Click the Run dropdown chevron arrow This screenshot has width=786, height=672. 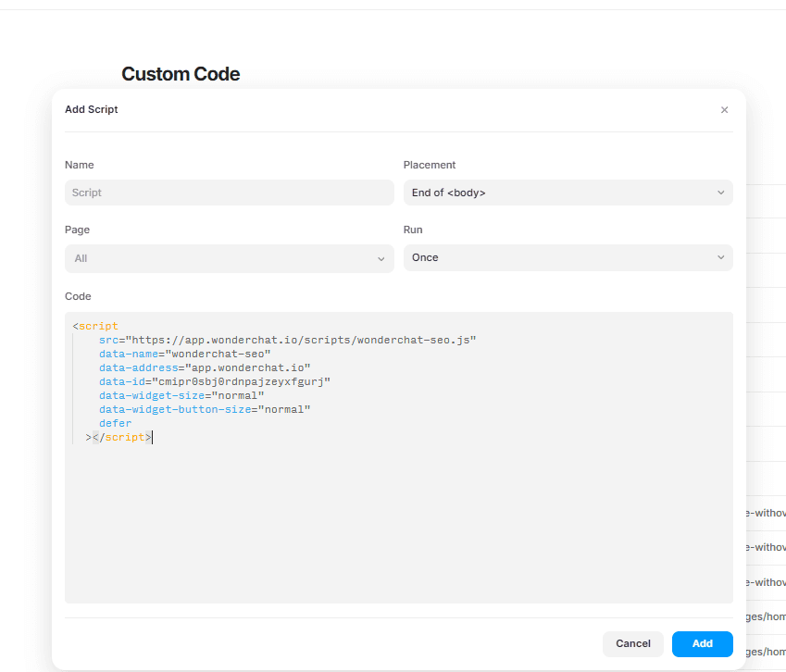(x=721, y=257)
